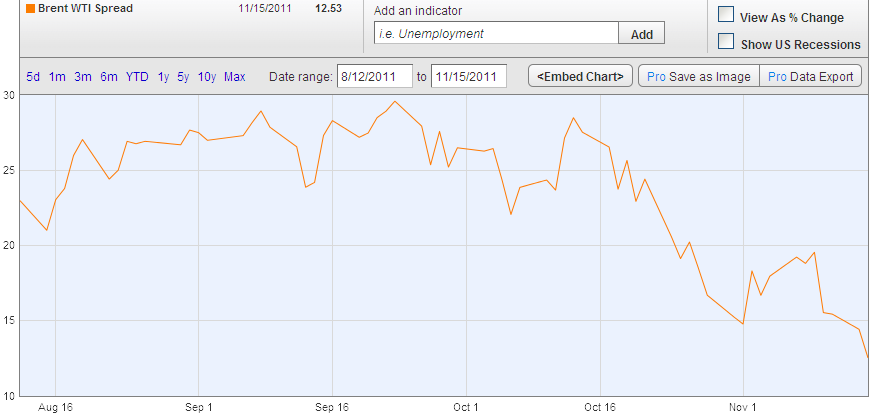This screenshot has width=884, height=417.
Task: Click Pro Data Export button
Action: pyautogui.click(x=811, y=77)
